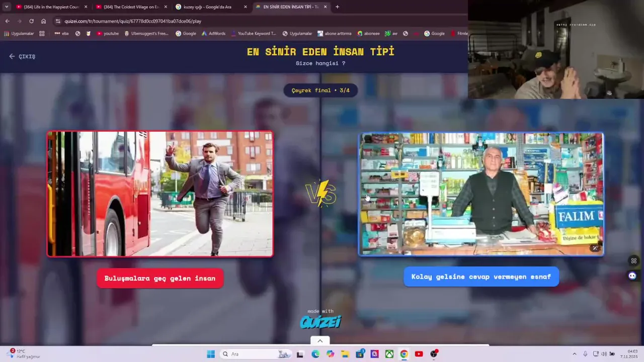The height and width of the screenshot is (362, 644).
Task: Open the Discord icon on right edge
Action: tap(632, 276)
